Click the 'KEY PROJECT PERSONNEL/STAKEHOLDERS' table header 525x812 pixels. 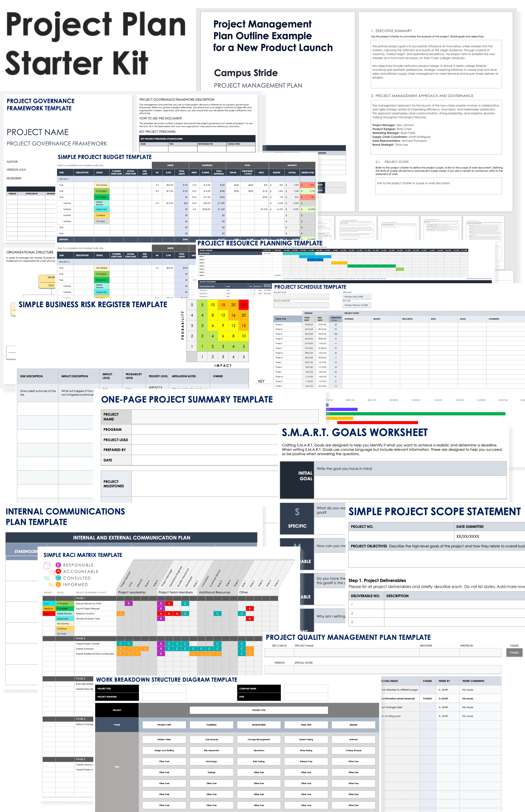pyautogui.click(x=197, y=139)
